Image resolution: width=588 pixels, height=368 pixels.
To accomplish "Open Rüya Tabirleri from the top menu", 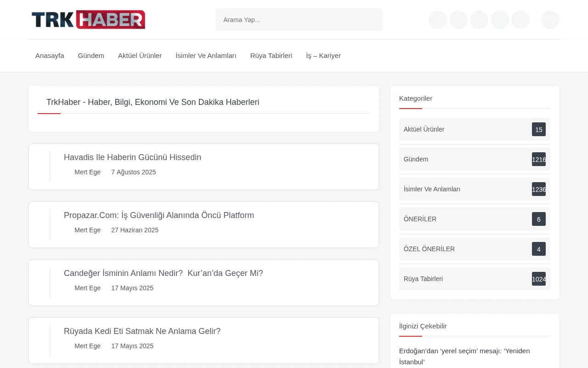I will click(271, 55).
